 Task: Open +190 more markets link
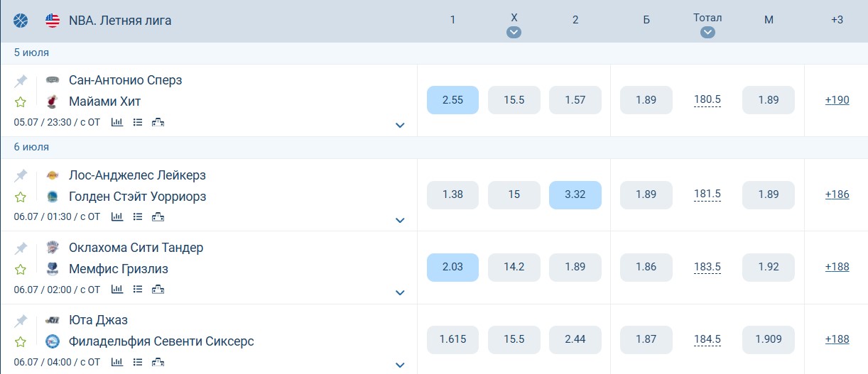tap(837, 100)
